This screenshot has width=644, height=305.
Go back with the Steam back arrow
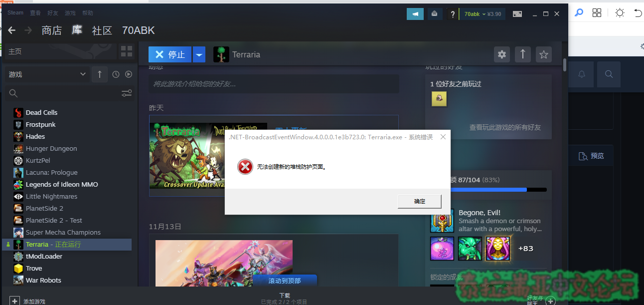click(11, 30)
